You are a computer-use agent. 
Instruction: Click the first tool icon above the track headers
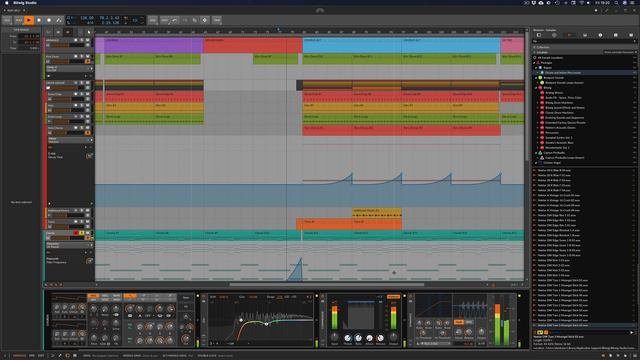click(49, 32)
